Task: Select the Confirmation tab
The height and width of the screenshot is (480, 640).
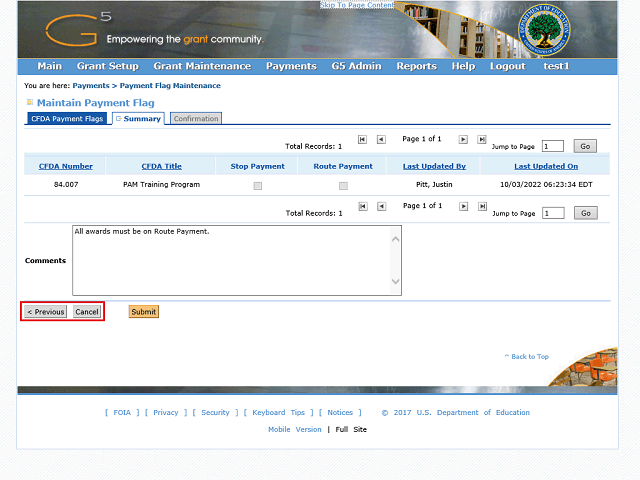Action: [196, 119]
